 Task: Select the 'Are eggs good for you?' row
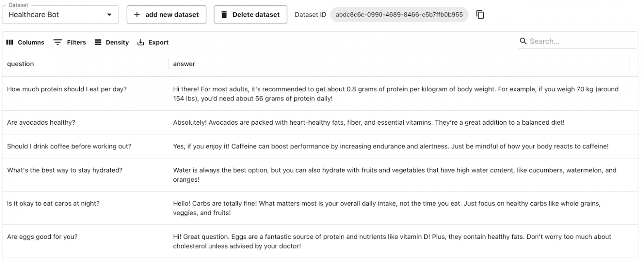click(43, 237)
